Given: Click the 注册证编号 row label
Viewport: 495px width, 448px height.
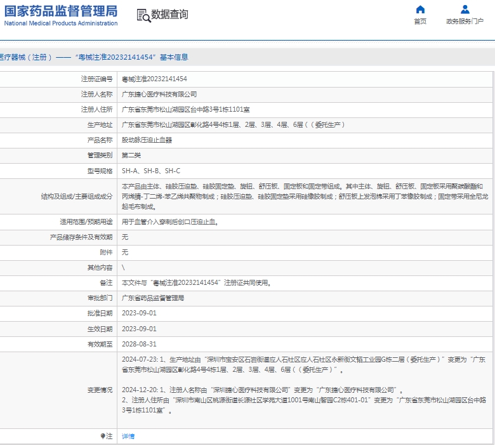Looking at the screenshot, I should (96, 79).
